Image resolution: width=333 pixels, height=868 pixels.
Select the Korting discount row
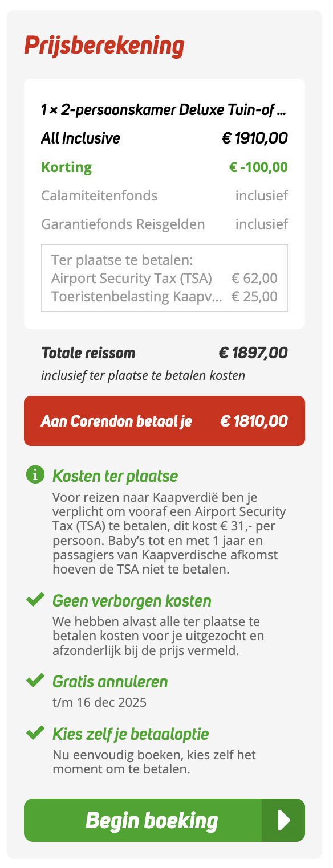pyautogui.click(x=164, y=167)
